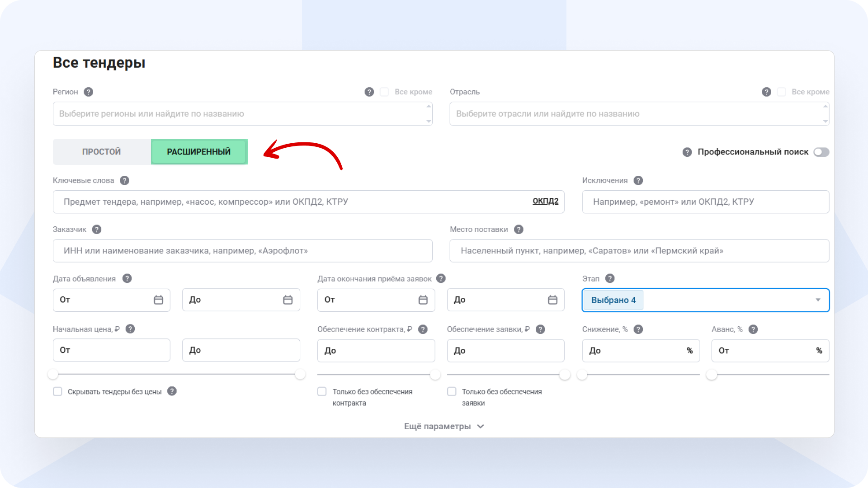
Task: Click help icon next to Регион label
Action: [x=89, y=92]
